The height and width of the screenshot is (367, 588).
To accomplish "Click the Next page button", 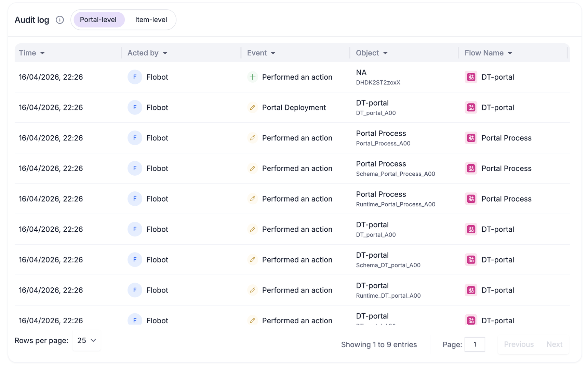I will tap(554, 344).
